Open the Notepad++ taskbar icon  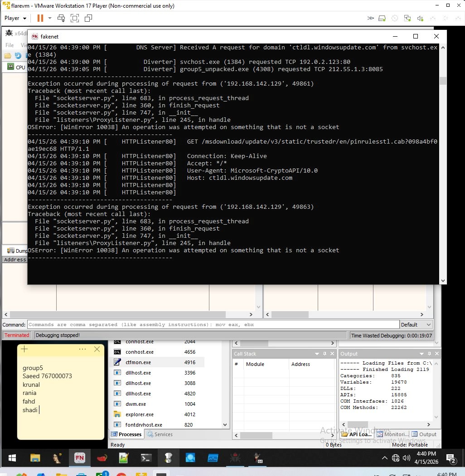point(124,458)
